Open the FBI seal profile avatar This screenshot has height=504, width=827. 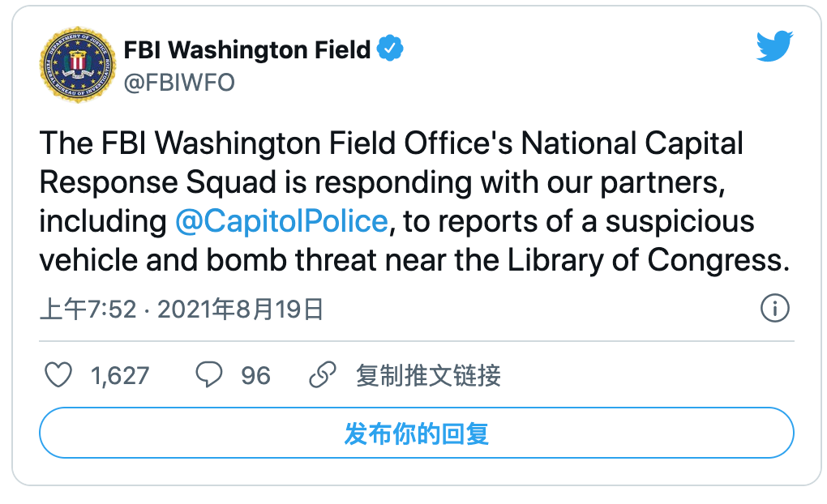pos(78,64)
